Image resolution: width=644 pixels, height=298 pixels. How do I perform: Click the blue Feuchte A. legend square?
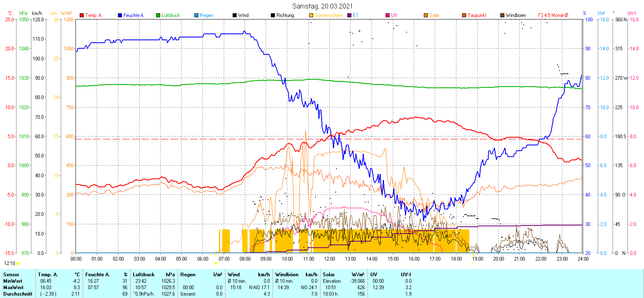tap(120, 15)
